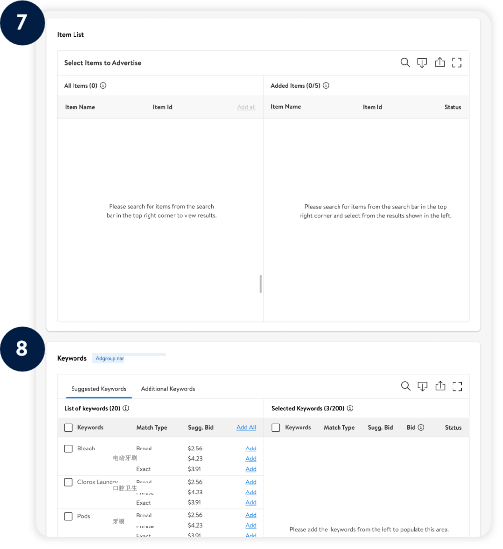Viewport: 503px width, 549px height.
Task: Click Match Type header in Selected Keywords
Action: click(x=339, y=427)
